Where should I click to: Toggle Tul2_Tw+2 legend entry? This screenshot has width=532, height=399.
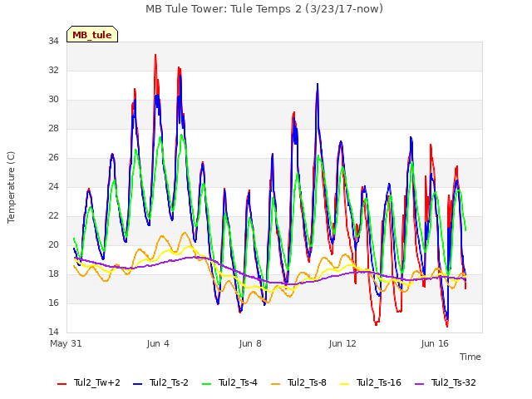coord(89,382)
